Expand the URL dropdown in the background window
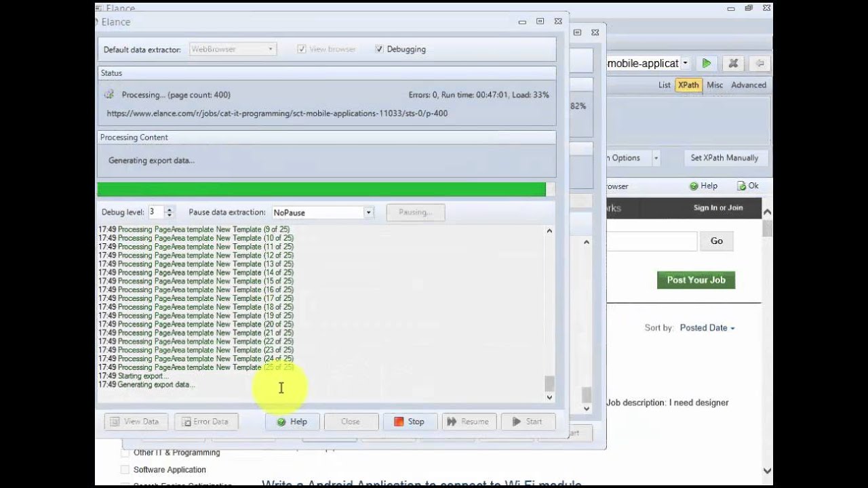This screenshot has width=868, height=488. click(x=685, y=63)
